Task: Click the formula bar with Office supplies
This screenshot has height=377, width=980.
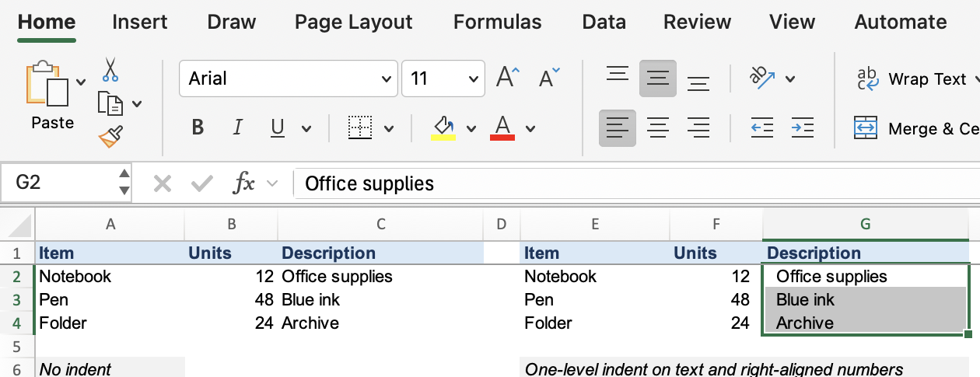Action: coord(636,183)
